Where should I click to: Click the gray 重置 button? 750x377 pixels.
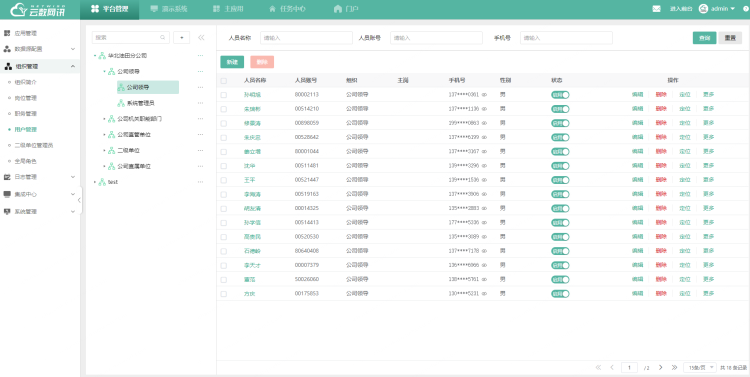730,38
